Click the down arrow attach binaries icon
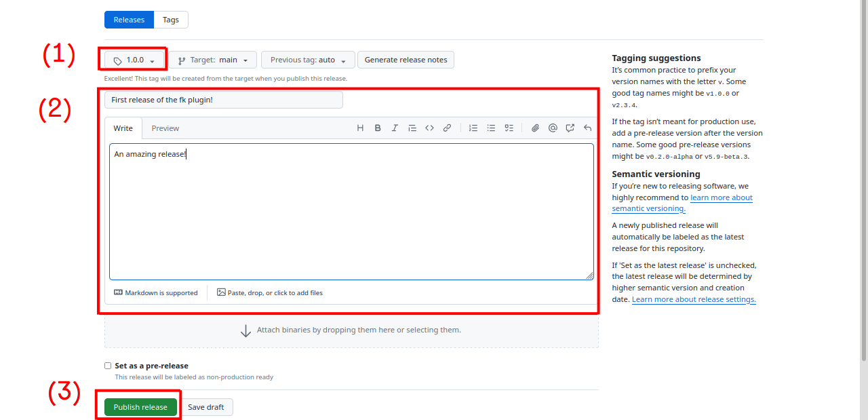Screen dimensions: 868x420 [246, 330]
